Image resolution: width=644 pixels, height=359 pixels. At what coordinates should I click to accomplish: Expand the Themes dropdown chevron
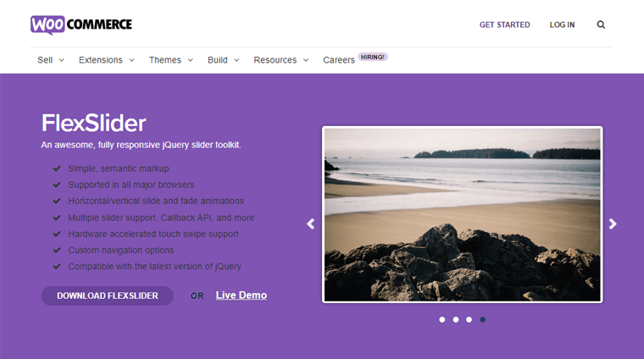click(x=191, y=60)
